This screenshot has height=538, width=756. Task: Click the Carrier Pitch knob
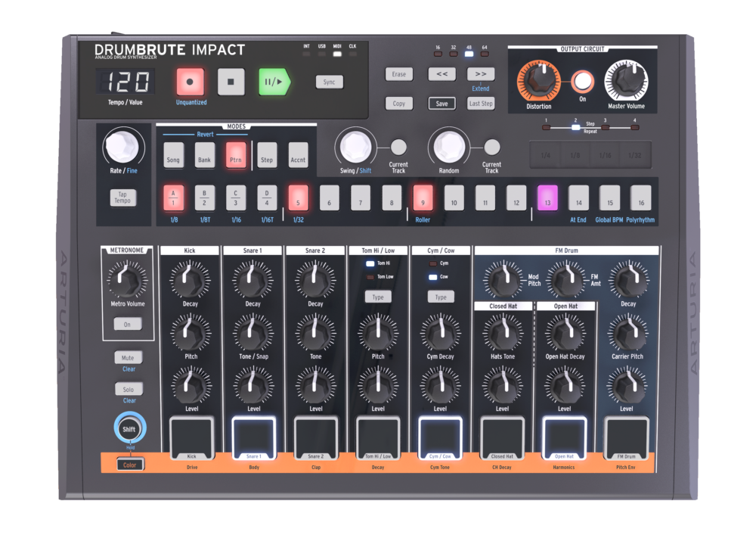coord(627,332)
